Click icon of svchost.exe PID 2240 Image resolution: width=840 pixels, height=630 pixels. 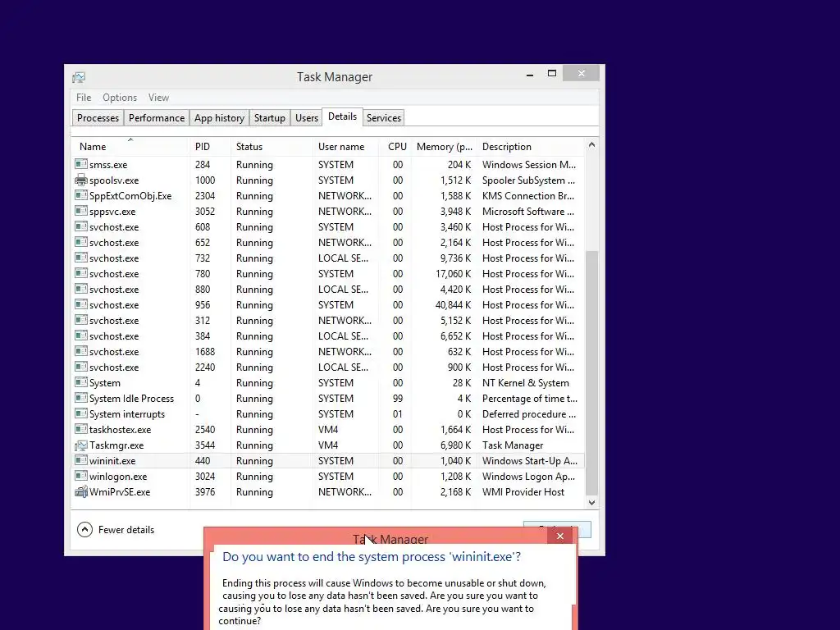[x=81, y=367]
